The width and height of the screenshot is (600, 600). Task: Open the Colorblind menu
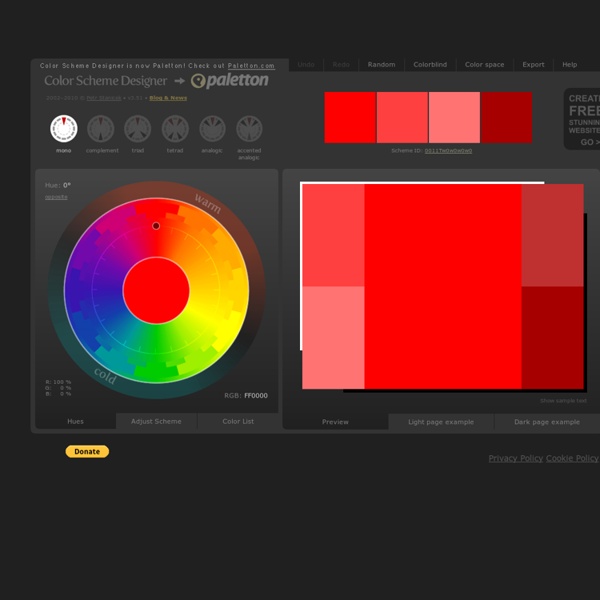(x=430, y=65)
